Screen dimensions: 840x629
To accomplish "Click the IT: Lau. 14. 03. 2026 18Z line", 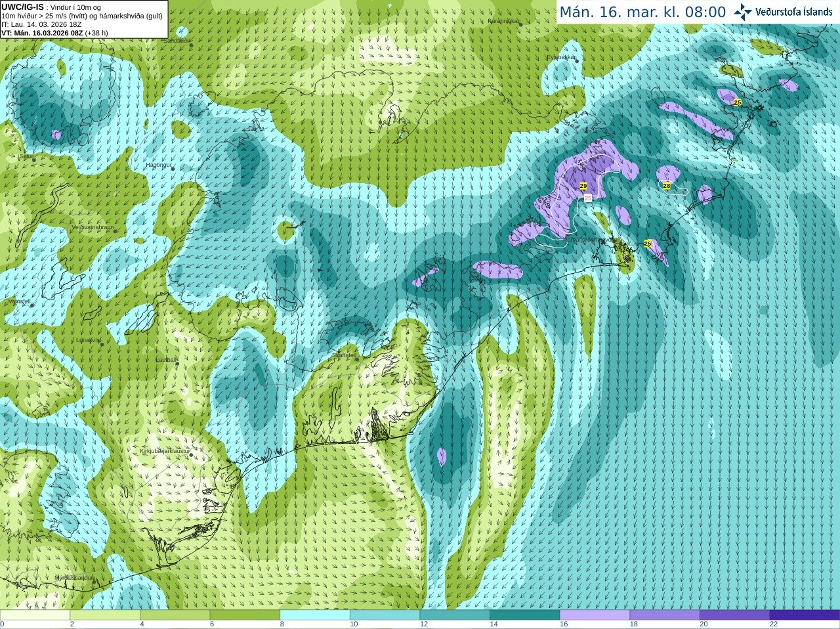I will coord(41,24).
